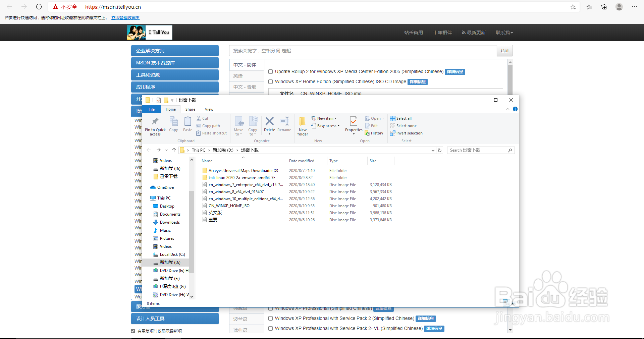
Task: Open the browser settings ellipsis menu
Action: (x=634, y=7)
